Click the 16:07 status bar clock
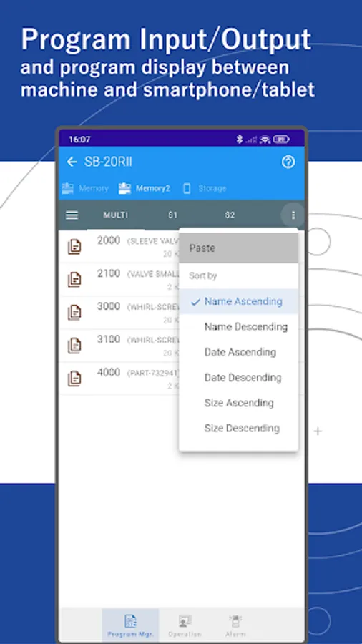Viewport: 362px width, 644px height. [79, 140]
